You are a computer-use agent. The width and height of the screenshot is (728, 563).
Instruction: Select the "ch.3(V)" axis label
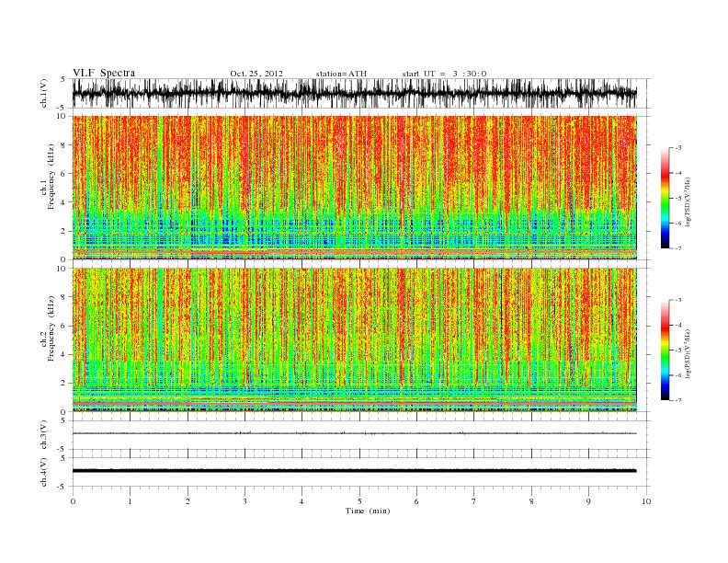43,435
